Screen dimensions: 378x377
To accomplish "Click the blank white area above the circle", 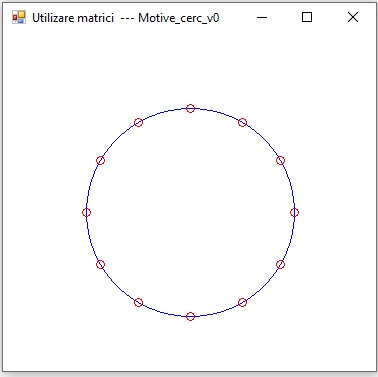I will click(190, 67).
